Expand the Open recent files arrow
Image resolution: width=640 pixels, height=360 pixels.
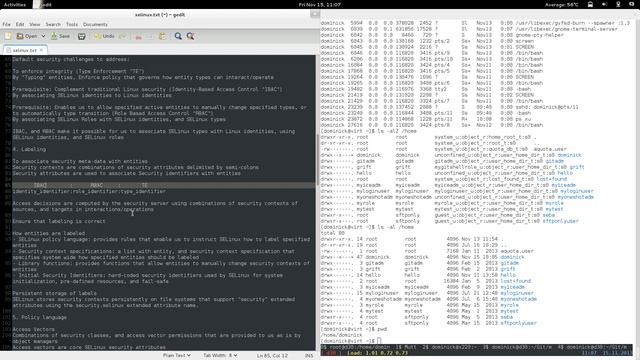[43, 36]
